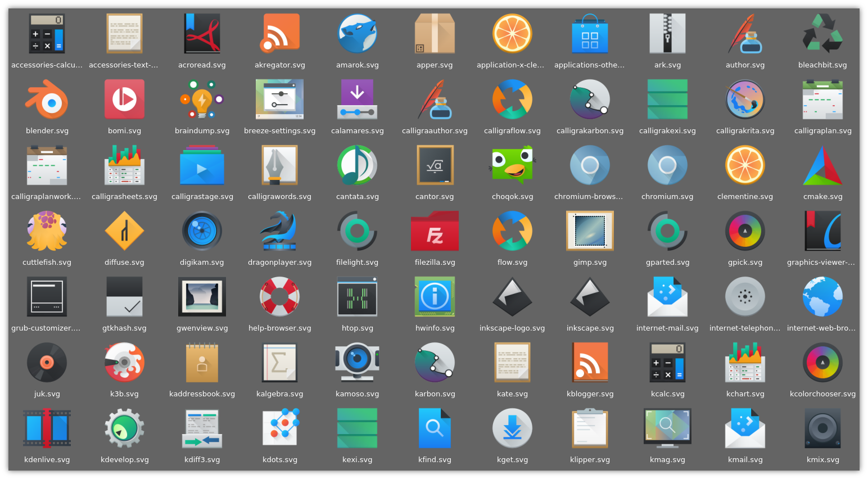Select the kdevelop.svg gear icon
The width and height of the screenshot is (868, 479).
(x=124, y=428)
